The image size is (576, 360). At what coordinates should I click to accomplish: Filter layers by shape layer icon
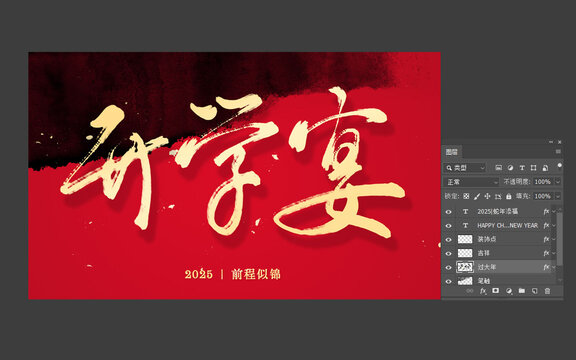click(x=533, y=168)
